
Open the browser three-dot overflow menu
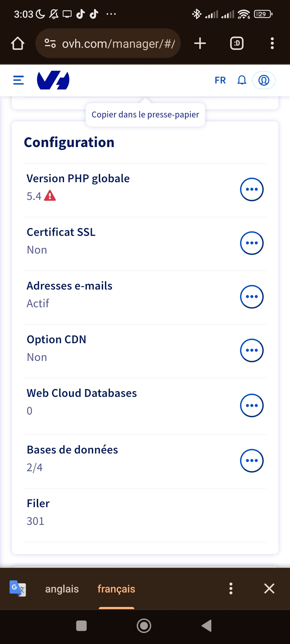tap(272, 43)
